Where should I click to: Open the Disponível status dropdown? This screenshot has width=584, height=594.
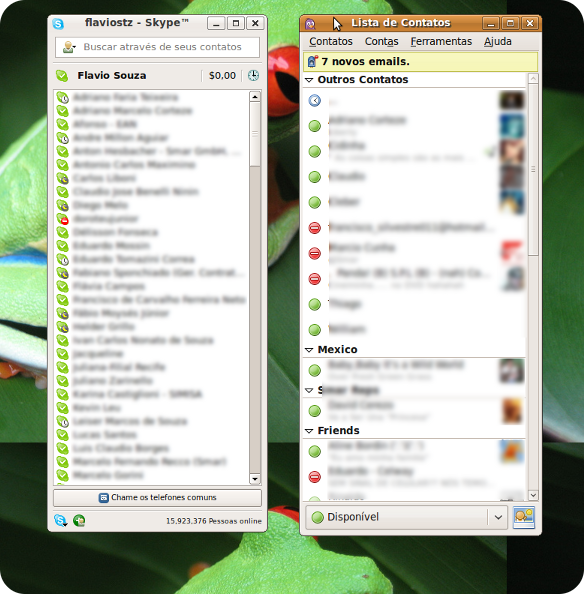pos(498,517)
